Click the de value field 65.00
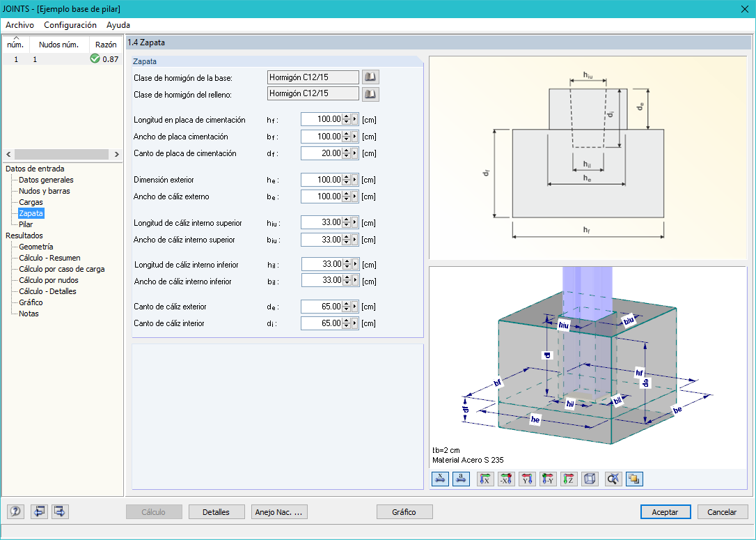 click(322, 307)
